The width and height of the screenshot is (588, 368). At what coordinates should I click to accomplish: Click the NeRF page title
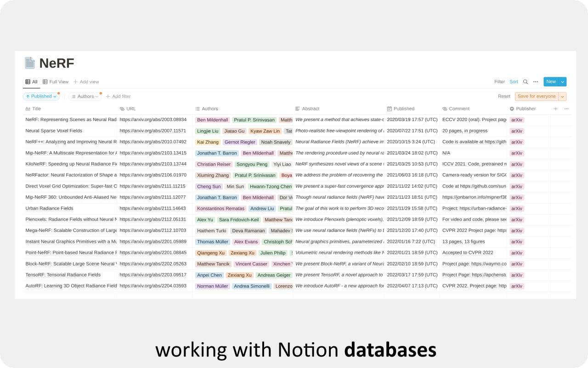pos(57,63)
